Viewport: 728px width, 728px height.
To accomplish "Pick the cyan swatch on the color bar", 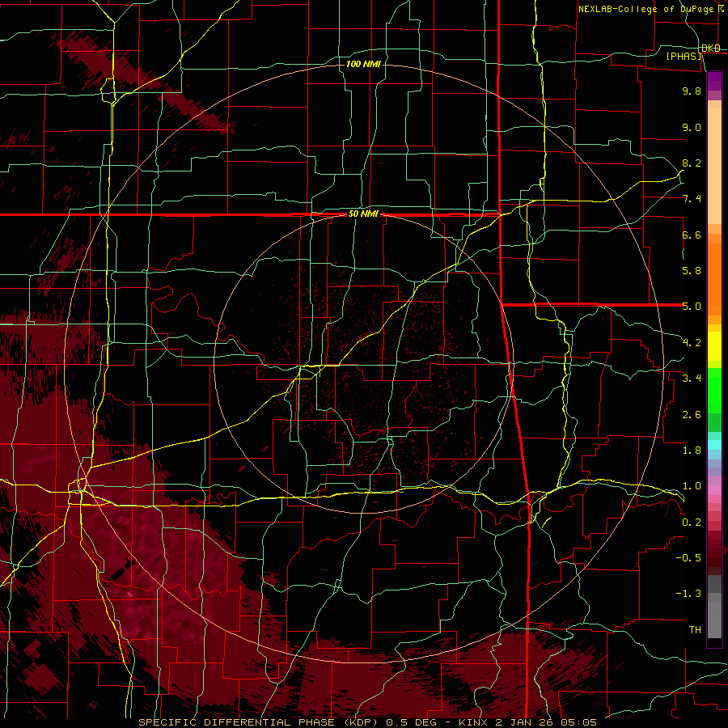I will 714,445.
